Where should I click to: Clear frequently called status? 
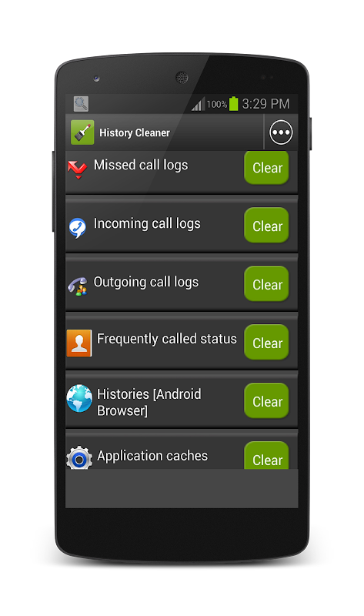(266, 342)
